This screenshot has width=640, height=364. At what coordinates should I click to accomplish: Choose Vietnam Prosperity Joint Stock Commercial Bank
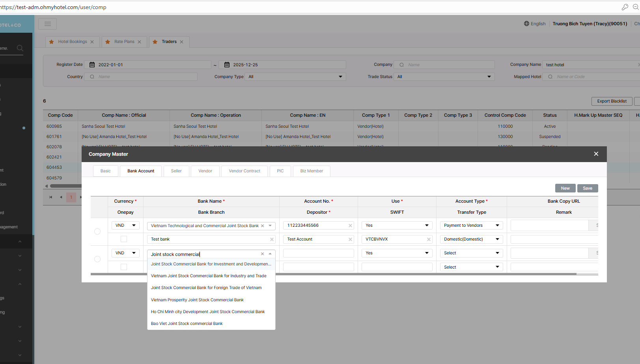click(197, 300)
